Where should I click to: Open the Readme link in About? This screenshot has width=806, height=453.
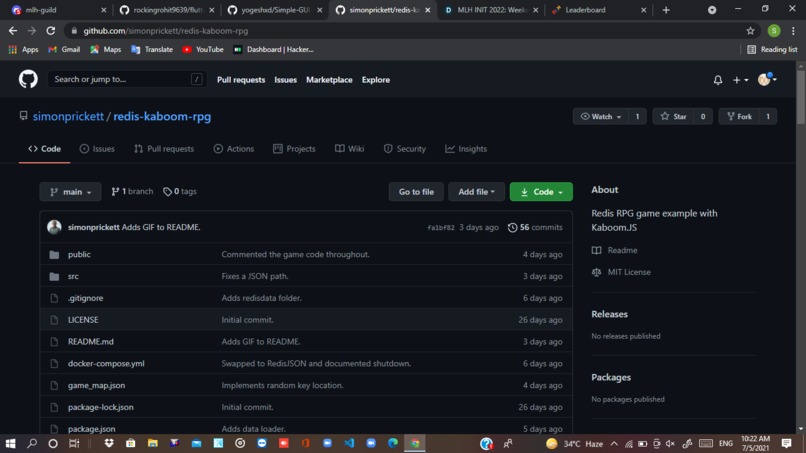click(x=615, y=250)
